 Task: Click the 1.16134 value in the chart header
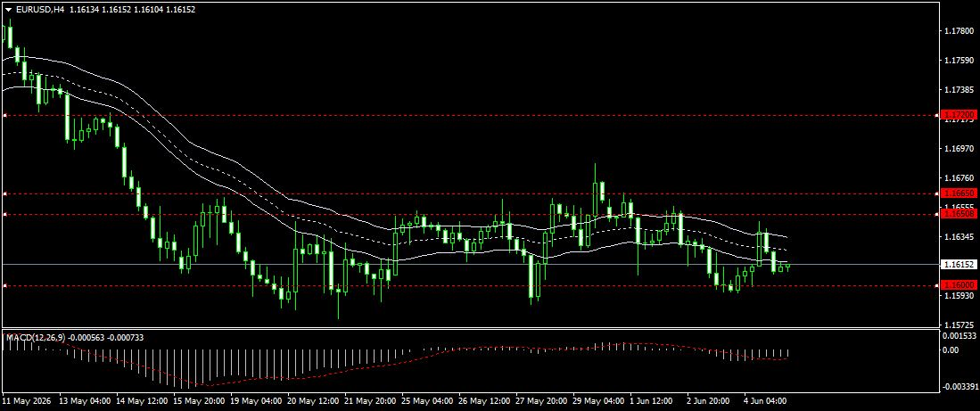coord(85,10)
